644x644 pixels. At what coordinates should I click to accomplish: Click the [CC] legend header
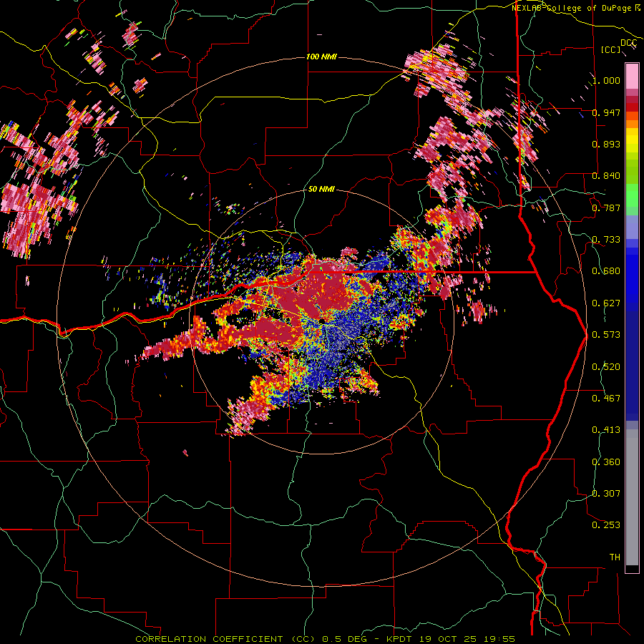[611, 49]
